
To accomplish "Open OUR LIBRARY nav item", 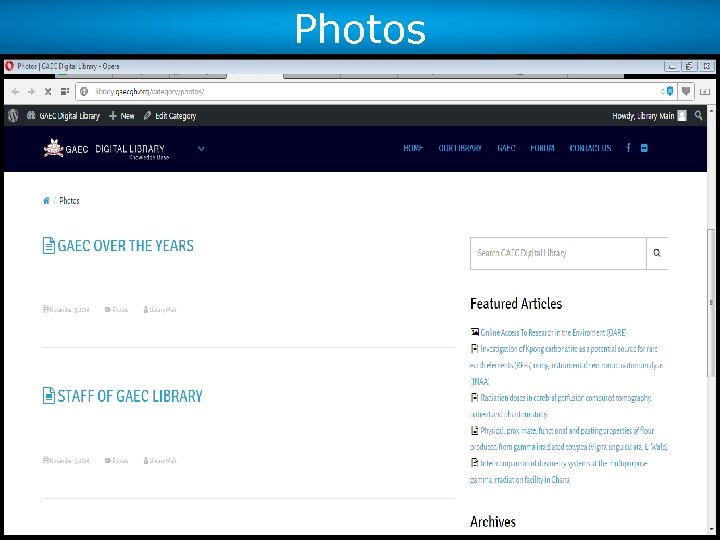I will click(460, 148).
